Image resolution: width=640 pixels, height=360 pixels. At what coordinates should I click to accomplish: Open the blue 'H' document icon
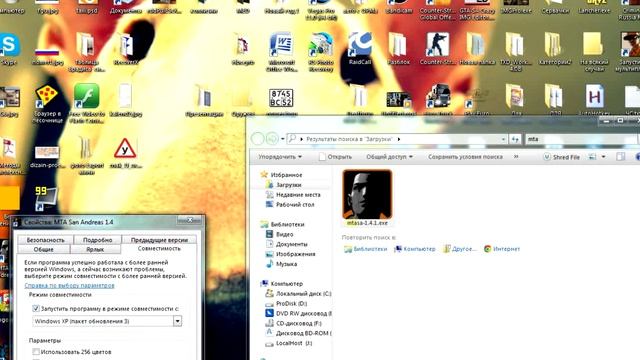pos(594,96)
